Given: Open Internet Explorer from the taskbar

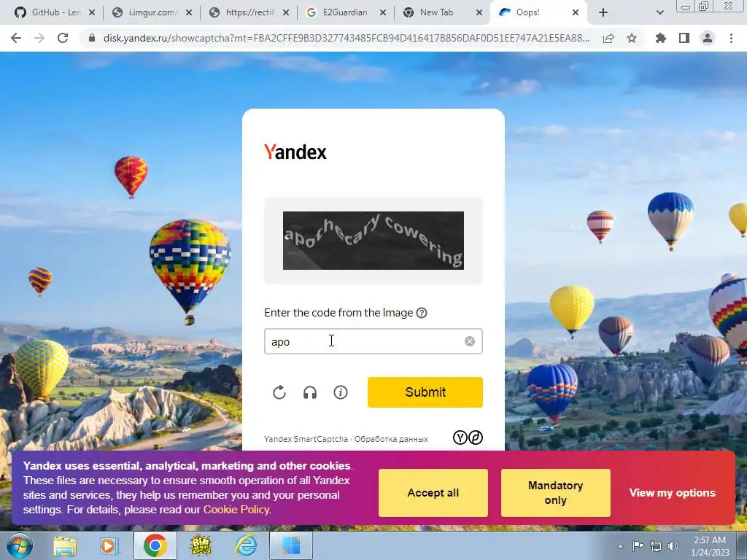Looking at the screenshot, I should (247, 545).
